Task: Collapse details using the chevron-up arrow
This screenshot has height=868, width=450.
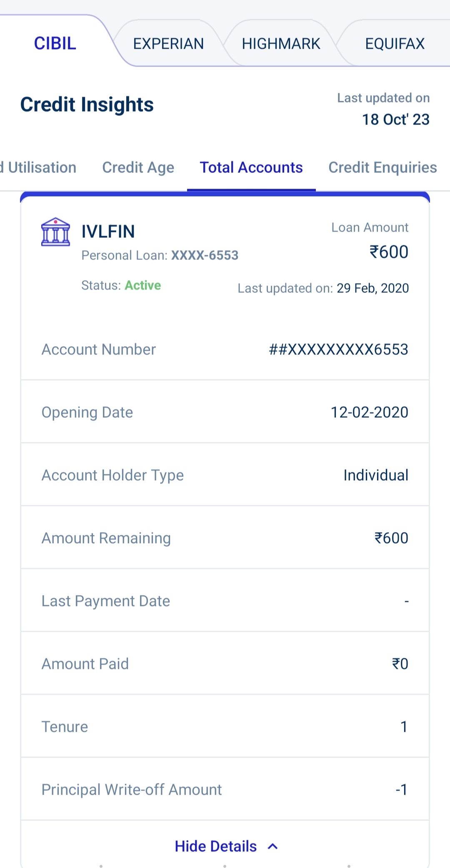Action: click(x=273, y=846)
